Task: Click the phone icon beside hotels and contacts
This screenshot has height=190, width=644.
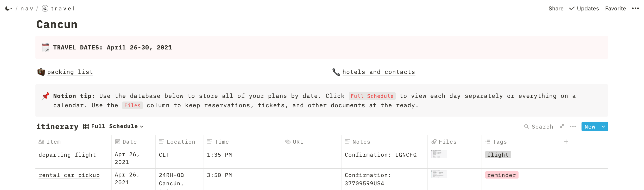Action: [336, 72]
